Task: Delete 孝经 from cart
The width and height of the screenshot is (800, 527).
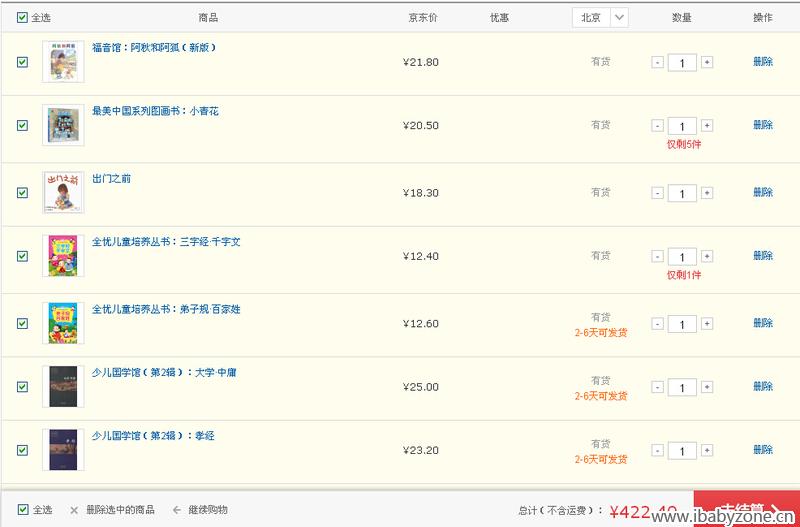Action: (x=763, y=449)
